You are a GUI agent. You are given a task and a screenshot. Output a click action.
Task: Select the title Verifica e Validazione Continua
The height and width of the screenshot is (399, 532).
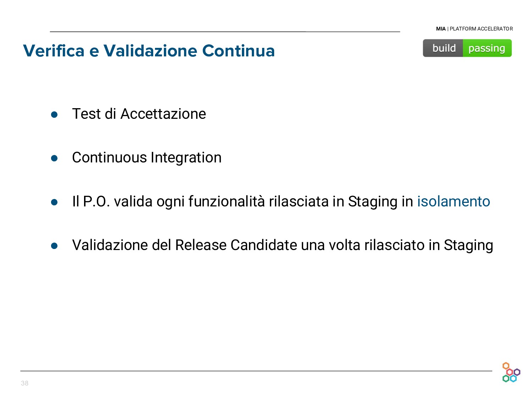click(x=149, y=51)
